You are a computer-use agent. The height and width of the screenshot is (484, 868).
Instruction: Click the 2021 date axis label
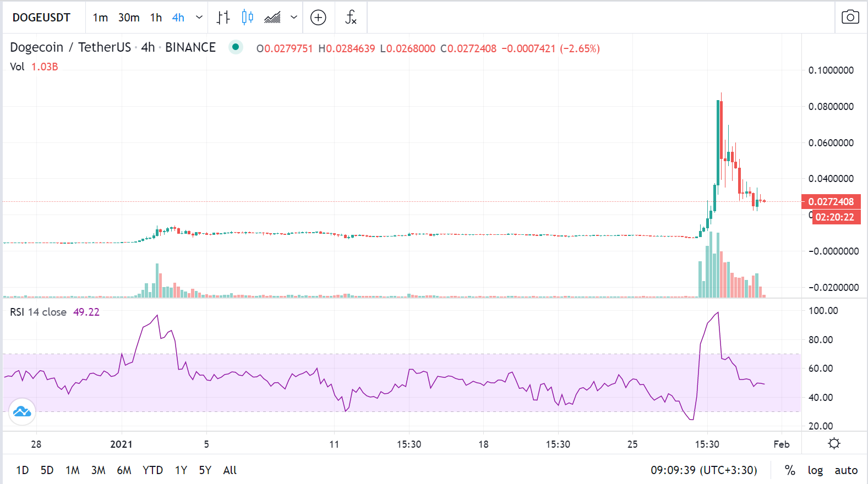(121, 444)
